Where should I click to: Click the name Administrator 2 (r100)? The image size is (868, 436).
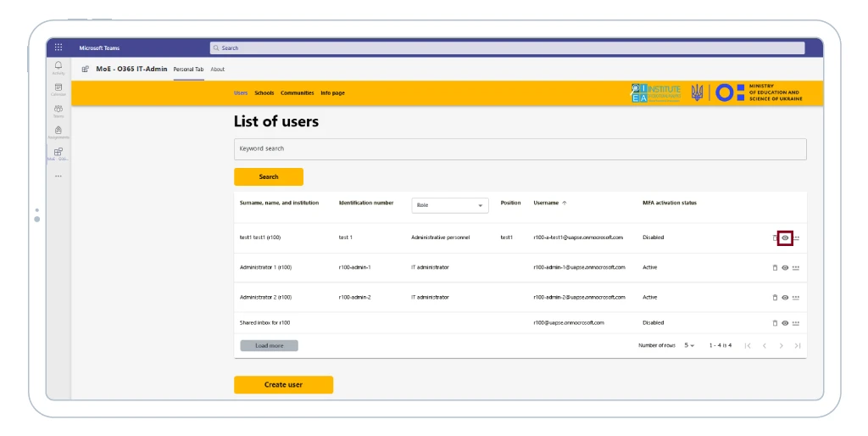(x=265, y=298)
